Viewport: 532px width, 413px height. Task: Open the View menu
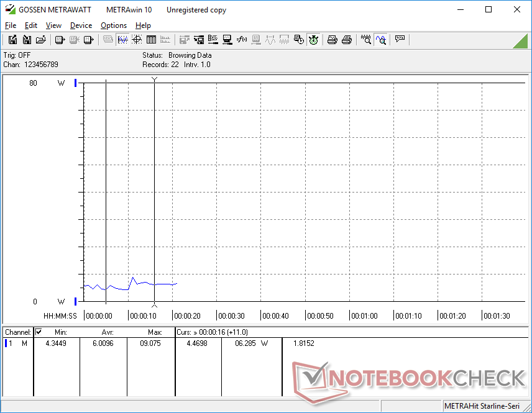[x=53, y=25]
